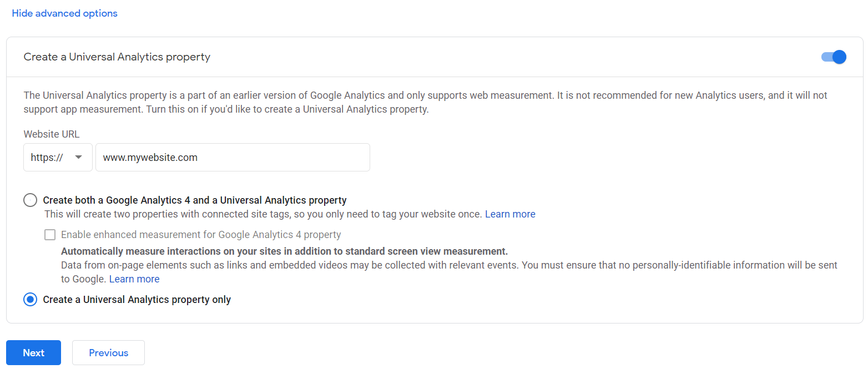This screenshot has width=868, height=379.
Task: Click the www.mywebsite.com URL input field
Action: tap(233, 158)
